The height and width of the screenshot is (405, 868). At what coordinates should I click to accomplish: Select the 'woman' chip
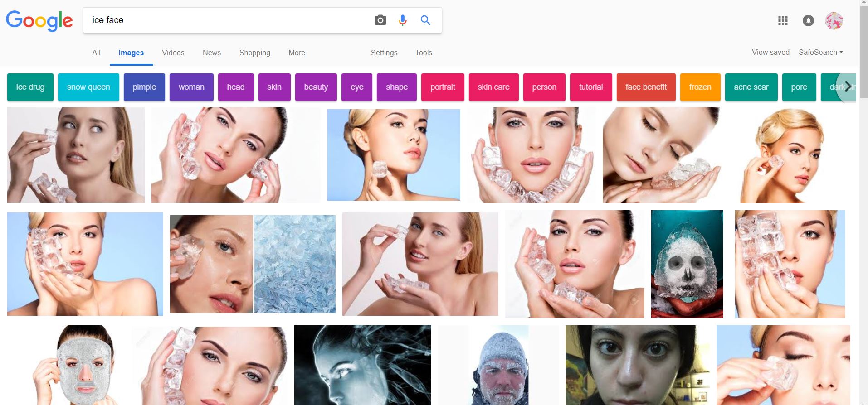coord(191,87)
